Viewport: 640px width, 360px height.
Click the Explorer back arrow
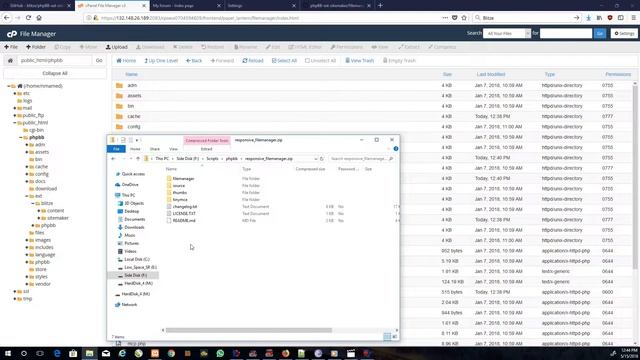coord(113,159)
